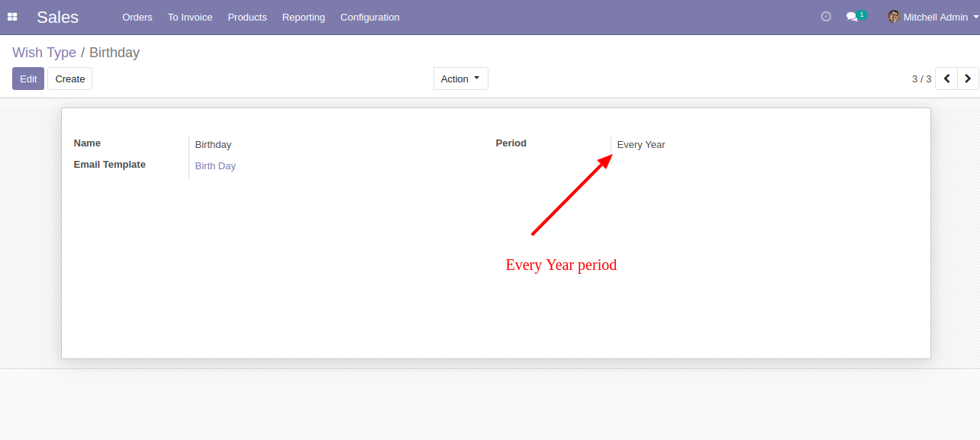Click Mitchell Admin avatar picture
980x440 pixels.
(x=894, y=16)
